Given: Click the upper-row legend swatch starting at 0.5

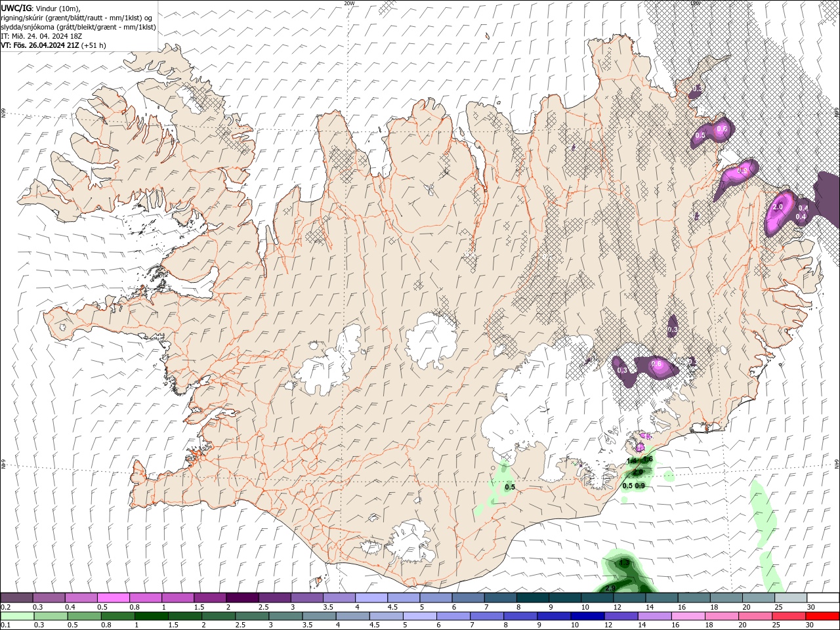Looking at the screenshot, I should click(x=113, y=598).
